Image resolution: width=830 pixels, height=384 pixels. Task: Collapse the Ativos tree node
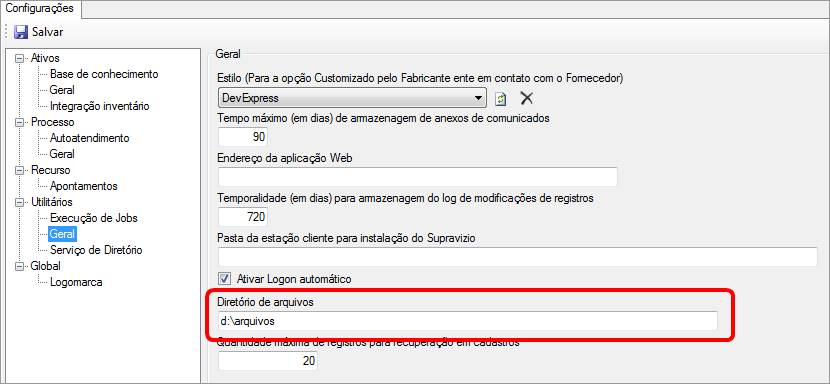pos(20,58)
